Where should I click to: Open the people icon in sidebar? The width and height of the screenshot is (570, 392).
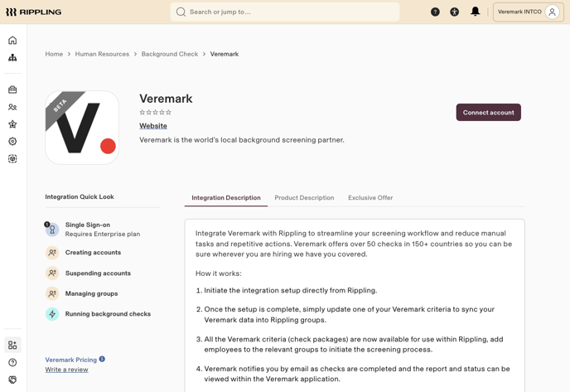tap(12, 107)
